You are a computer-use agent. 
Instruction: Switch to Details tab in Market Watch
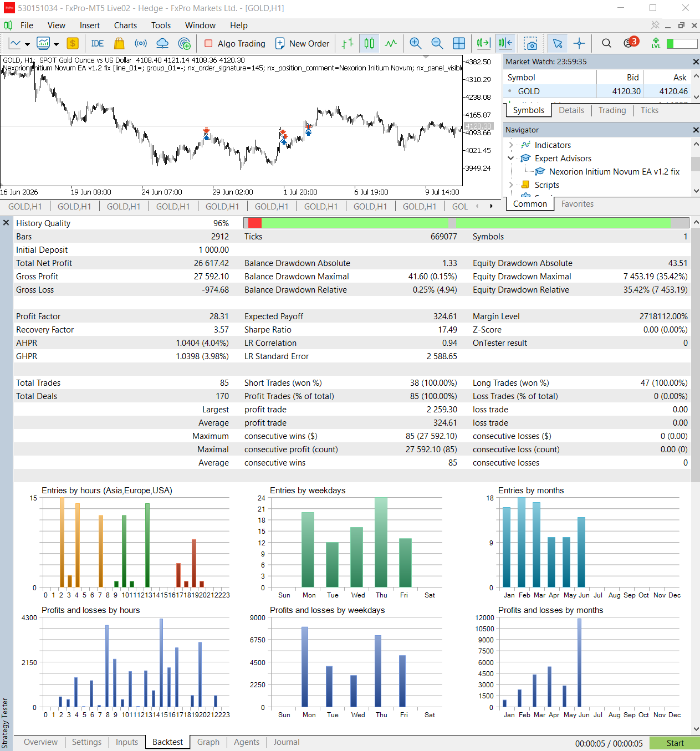(571, 110)
